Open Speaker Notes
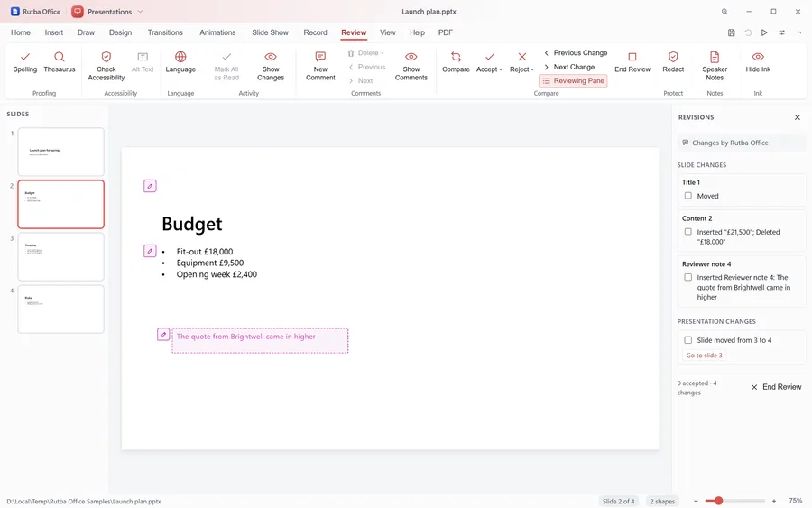Viewport: 812px width, 508px height. coord(715,66)
